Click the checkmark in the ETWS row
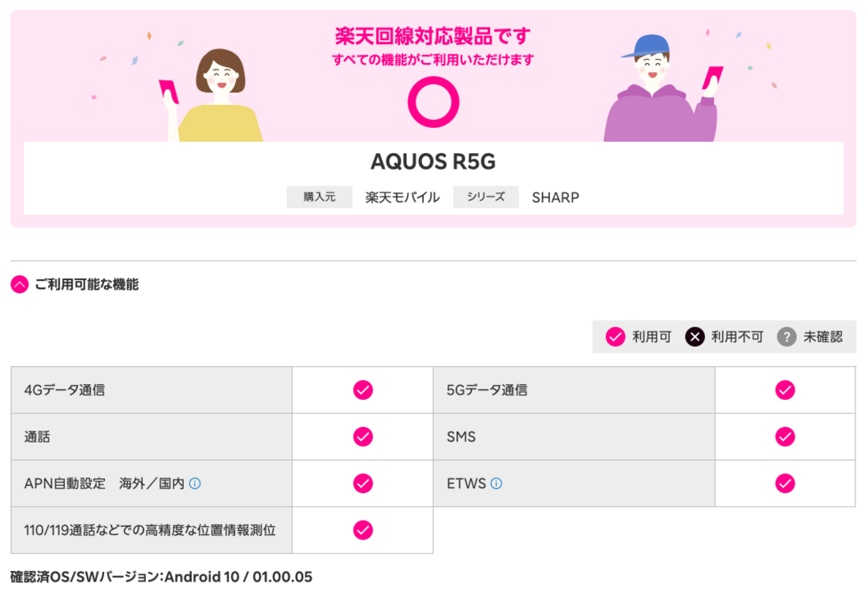Screen dimensions: 868x594 [x=784, y=484]
